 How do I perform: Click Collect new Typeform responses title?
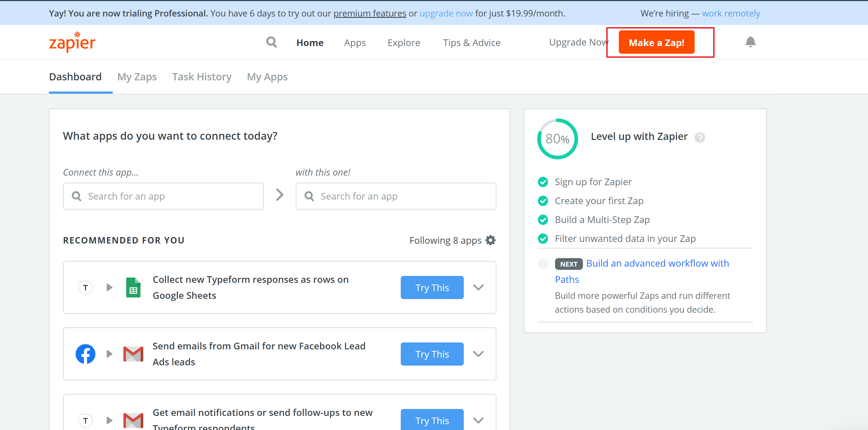pyautogui.click(x=250, y=287)
